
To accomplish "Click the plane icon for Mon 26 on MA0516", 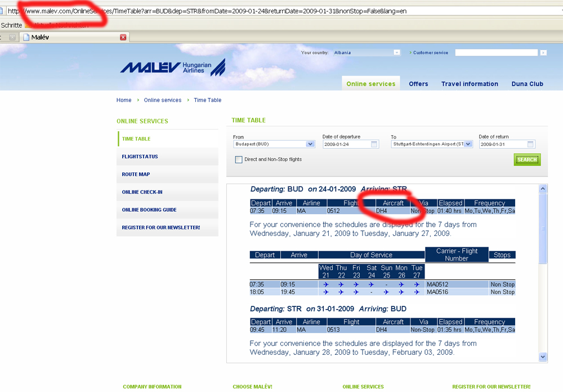I will 401,292.
